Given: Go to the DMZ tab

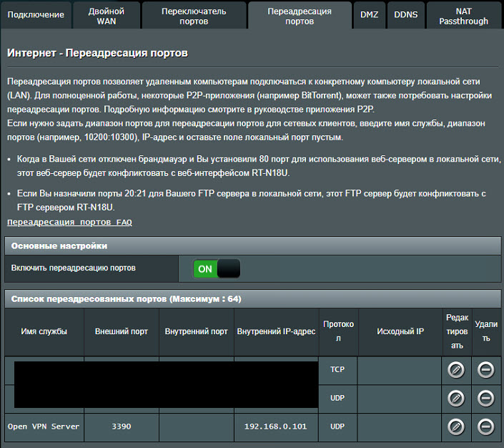Looking at the screenshot, I should click(370, 15).
